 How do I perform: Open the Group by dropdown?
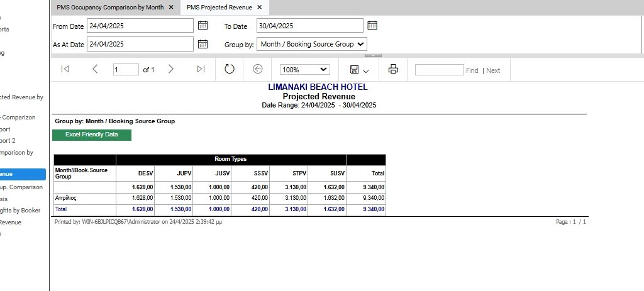point(312,44)
